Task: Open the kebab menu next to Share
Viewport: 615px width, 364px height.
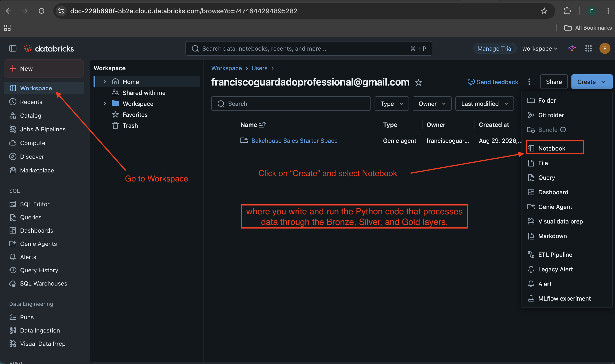Action: coord(529,82)
